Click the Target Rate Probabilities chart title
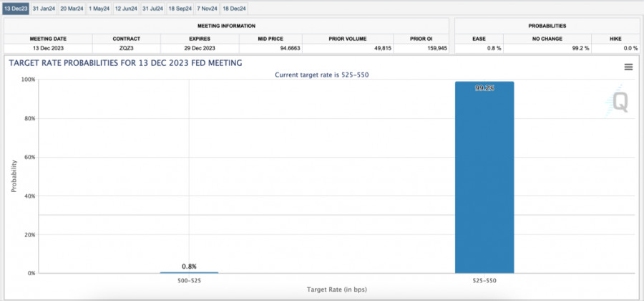This screenshot has width=644, height=301. pos(125,63)
